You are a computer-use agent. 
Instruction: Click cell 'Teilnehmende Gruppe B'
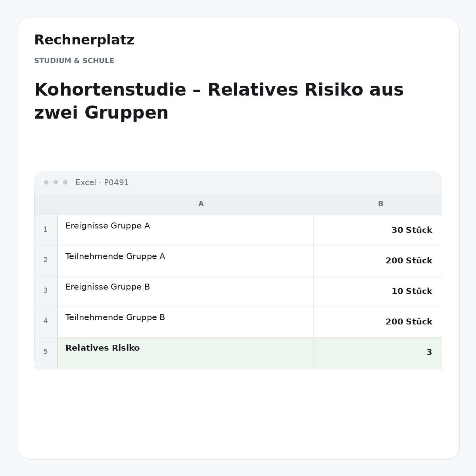tap(186, 322)
